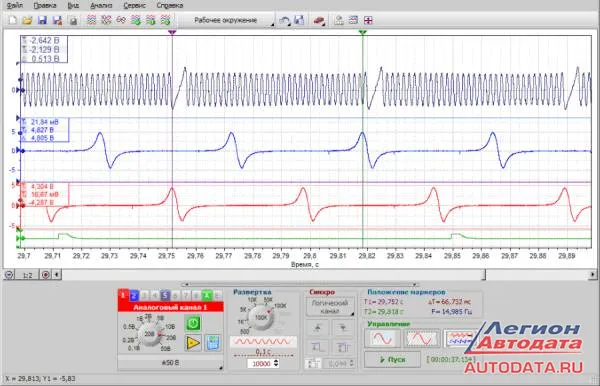The width and height of the screenshot is (600, 386).
Task: Click the glasses-like waveform toolbar icon
Action: (x=121, y=20)
